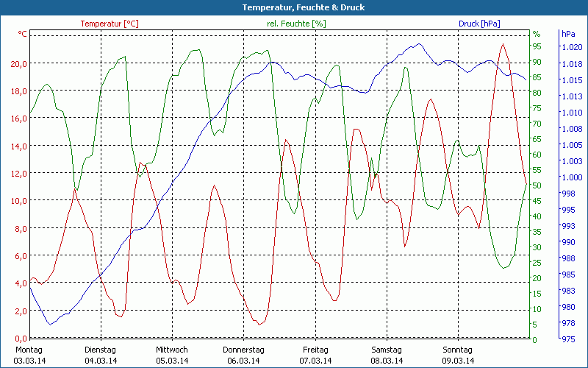Click the 1.020 pressure axis value
Screen dimensions: 588x368
point(572,47)
